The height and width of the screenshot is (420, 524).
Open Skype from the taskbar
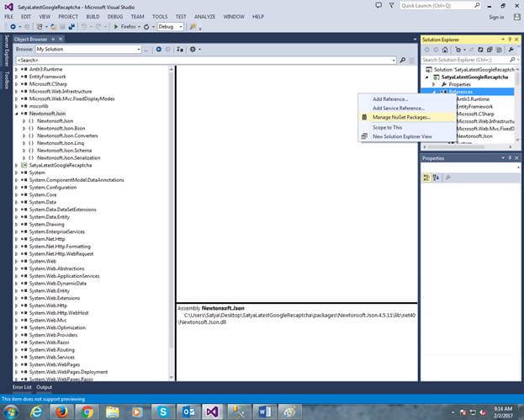pyautogui.click(x=163, y=412)
